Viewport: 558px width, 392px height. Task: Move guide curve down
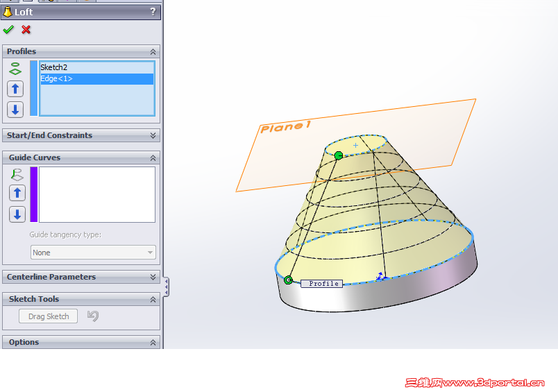pos(17,214)
